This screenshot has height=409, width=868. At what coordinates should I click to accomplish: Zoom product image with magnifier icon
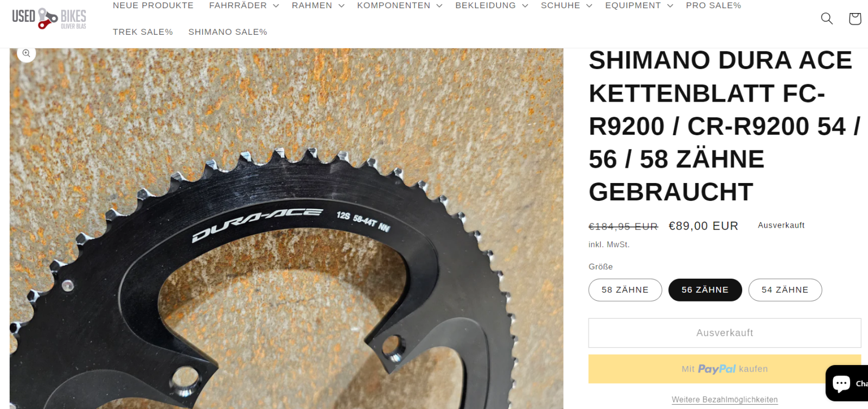(26, 53)
